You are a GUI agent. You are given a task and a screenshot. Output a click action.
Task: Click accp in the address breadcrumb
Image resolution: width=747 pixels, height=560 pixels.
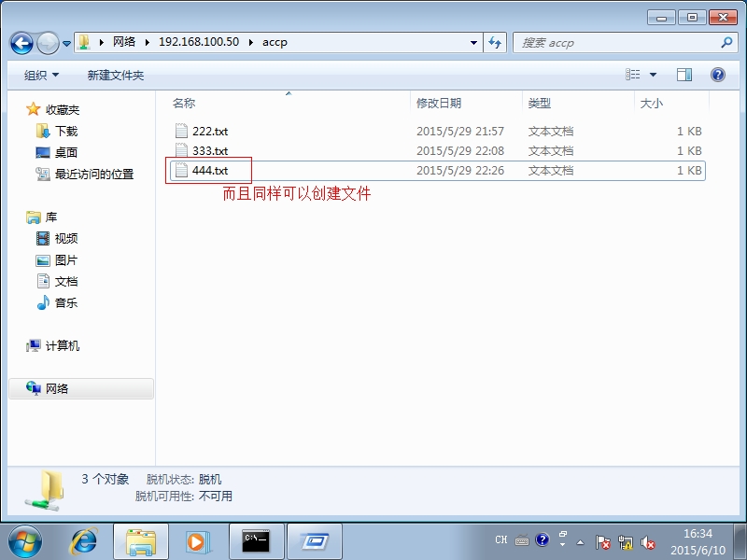pyautogui.click(x=275, y=42)
